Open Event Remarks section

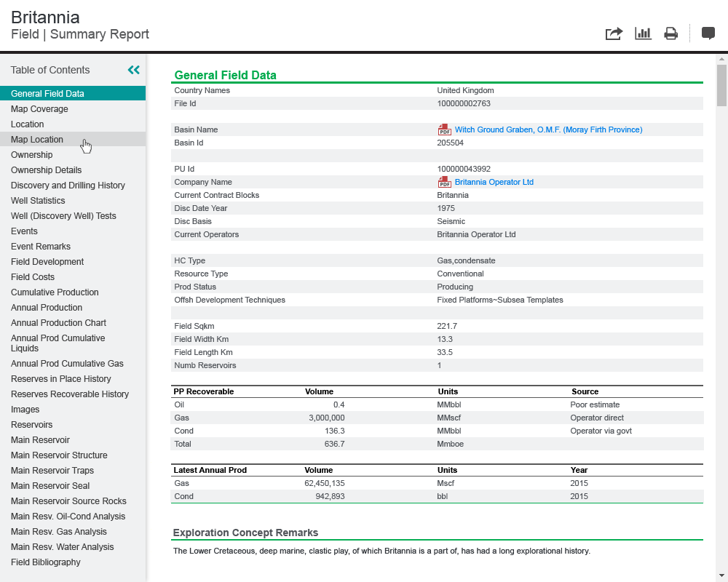41,247
